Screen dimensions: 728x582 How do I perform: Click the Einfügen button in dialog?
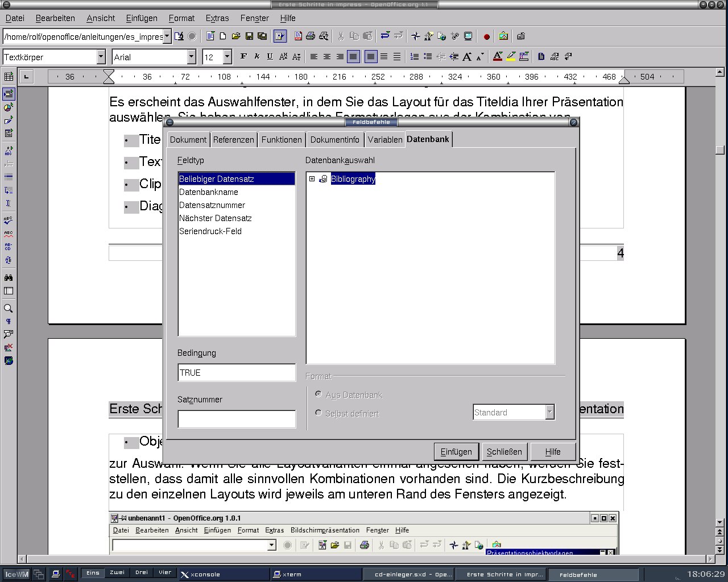pos(456,452)
